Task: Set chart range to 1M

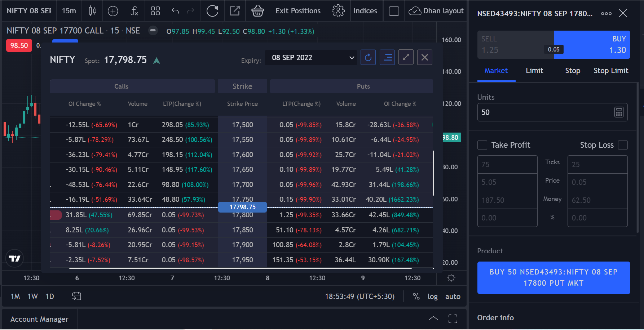Action: (15, 296)
